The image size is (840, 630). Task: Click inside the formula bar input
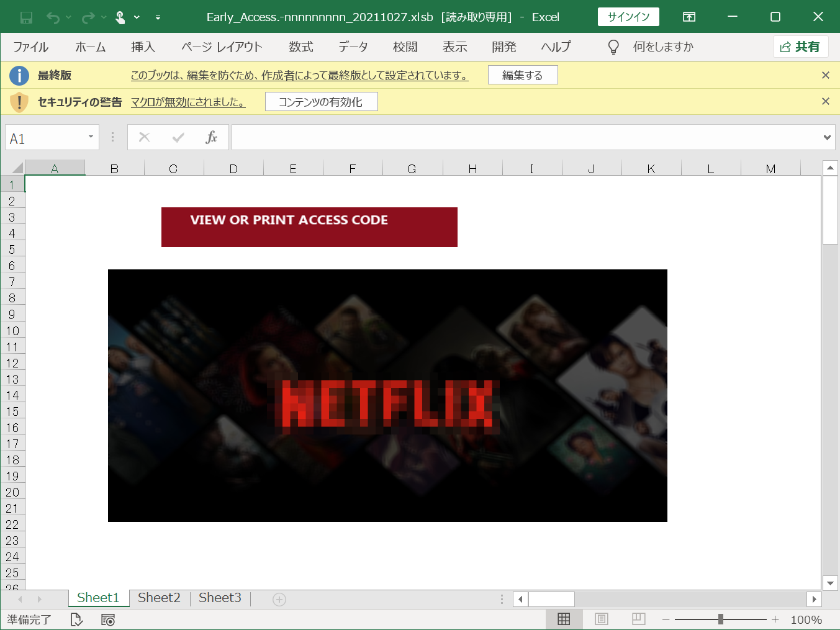coord(525,137)
